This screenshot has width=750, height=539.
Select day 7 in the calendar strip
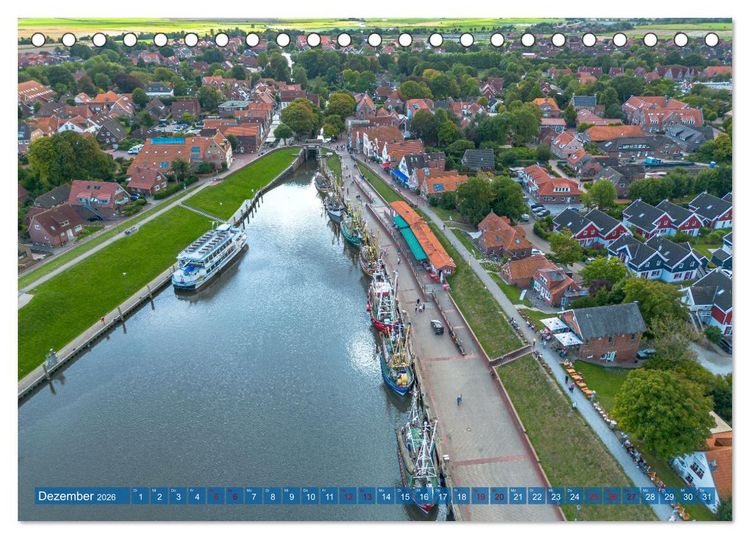click(254, 496)
